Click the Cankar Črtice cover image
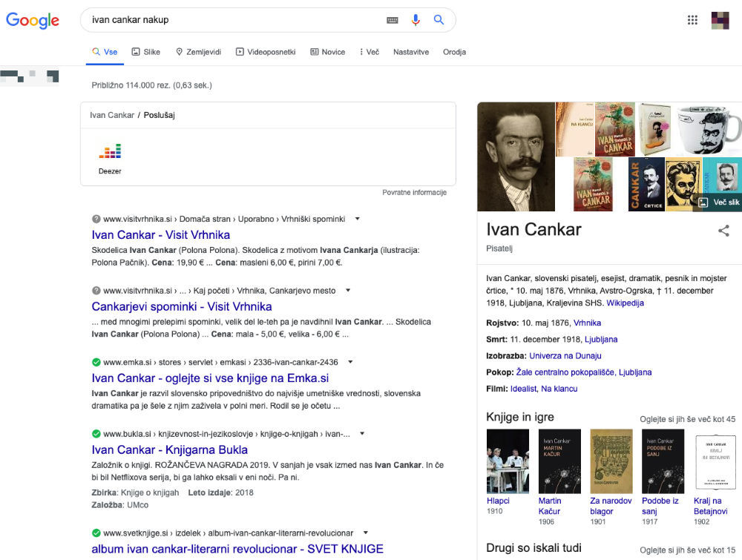The height and width of the screenshot is (560, 742). click(x=646, y=184)
